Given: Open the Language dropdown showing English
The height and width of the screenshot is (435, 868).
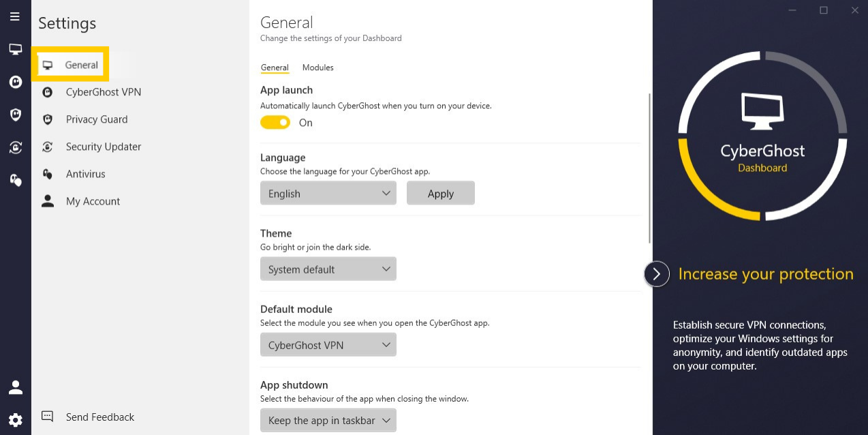Looking at the screenshot, I should [328, 194].
